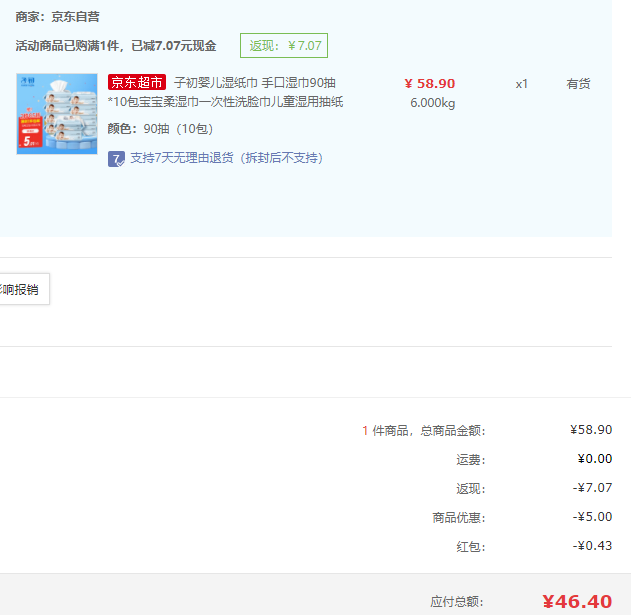Click the 运费 label

471,460
